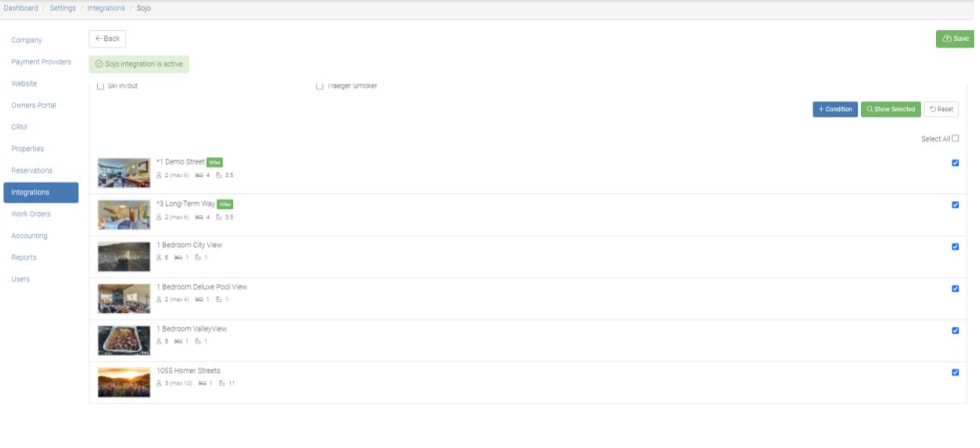Uncheck the 1055 Homer Streets checkbox
980x448 pixels.
pyautogui.click(x=955, y=372)
